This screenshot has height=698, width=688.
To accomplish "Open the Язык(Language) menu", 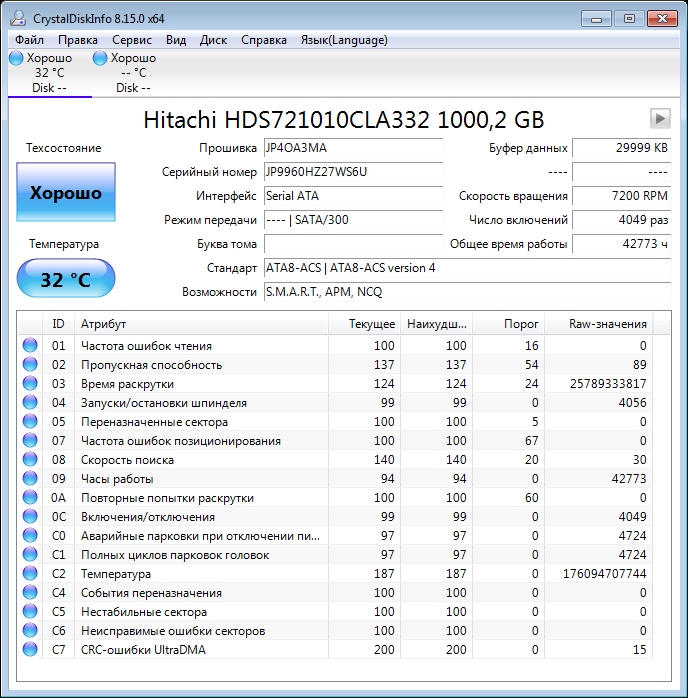I will point(344,40).
